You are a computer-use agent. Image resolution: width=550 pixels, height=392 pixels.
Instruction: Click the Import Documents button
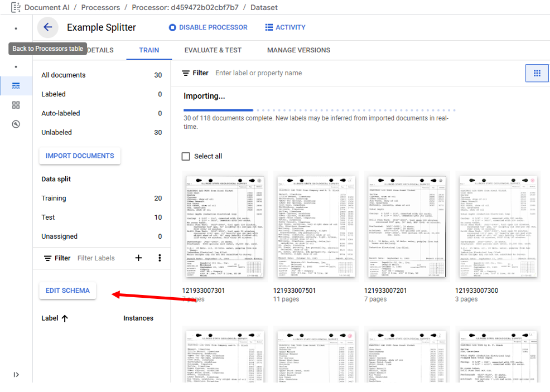point(80,156)
